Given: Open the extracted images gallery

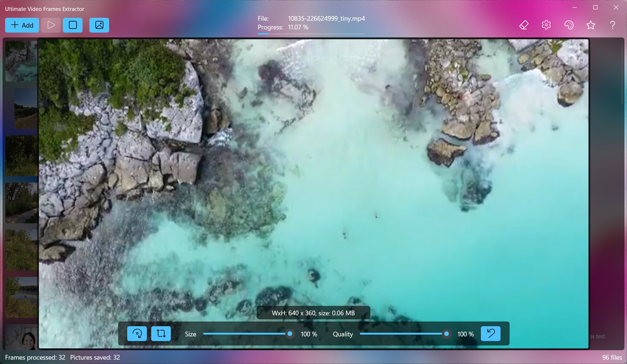Looking at the screenshot, I should [x=99, y=25].
